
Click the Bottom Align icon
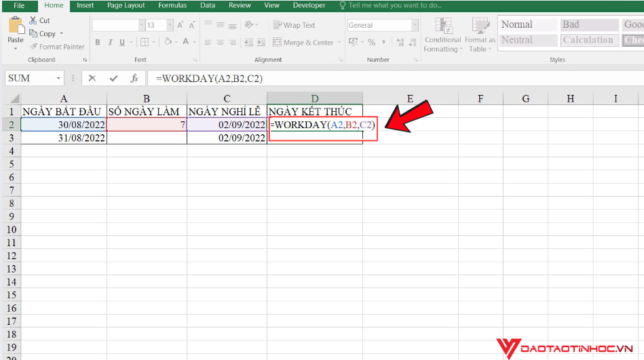[x=233, y=26]
